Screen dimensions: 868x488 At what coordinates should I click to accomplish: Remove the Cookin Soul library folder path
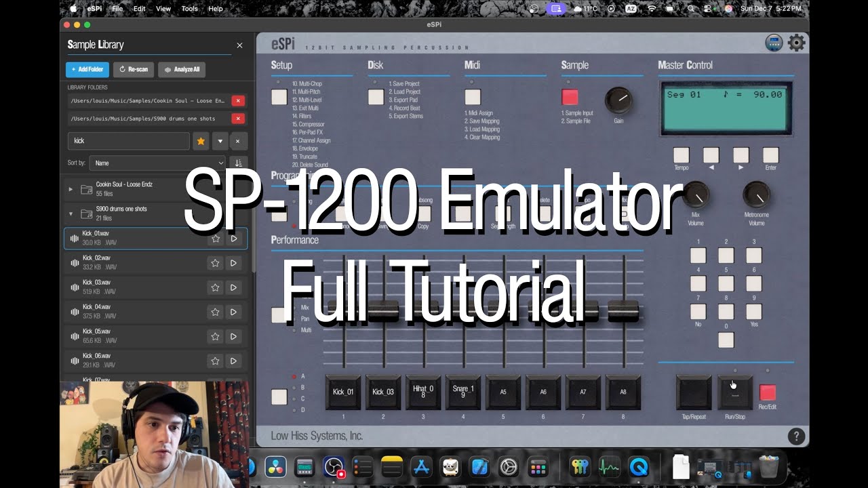[238, 100]
